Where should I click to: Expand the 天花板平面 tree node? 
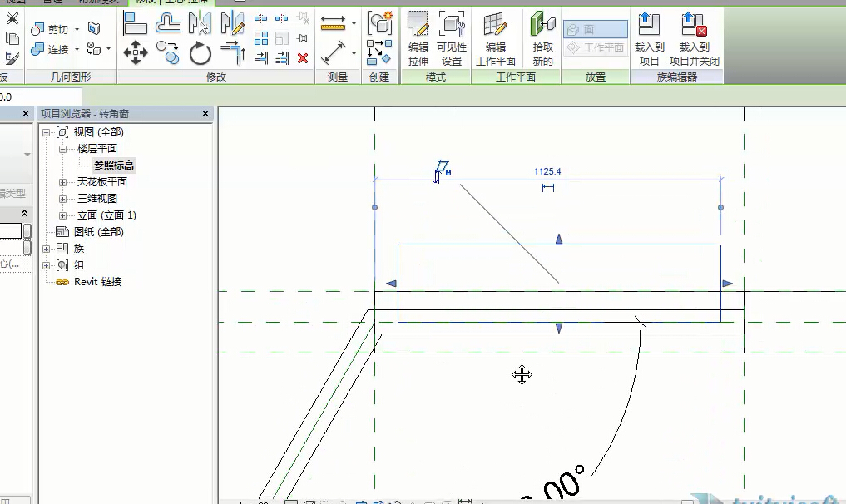pos(62,182)
